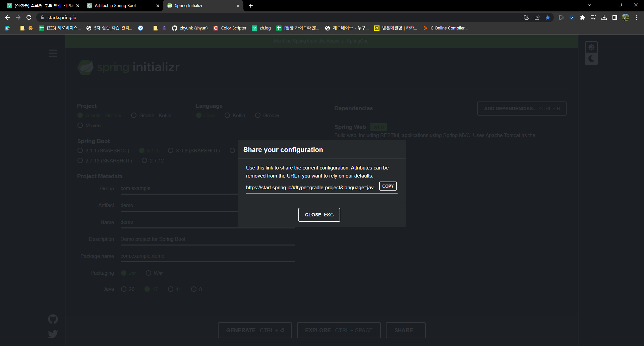Open a new browser tab
This screenshot has width=644, height=346.
click(251, 6)
